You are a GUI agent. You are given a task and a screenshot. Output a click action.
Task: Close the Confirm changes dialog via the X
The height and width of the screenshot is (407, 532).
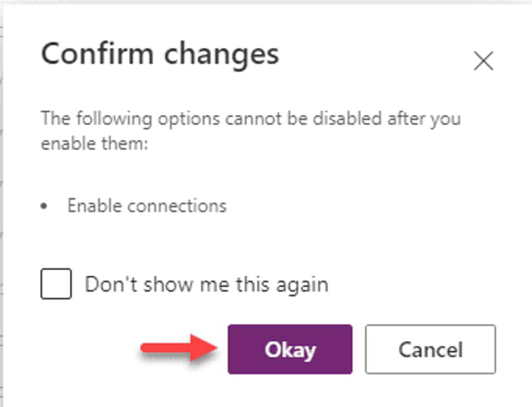pyautogui.click(x=484, y=61)
